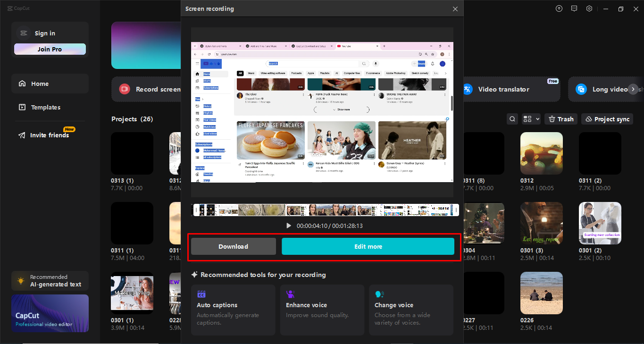This screenshot has height=344, width=644.
Task: Play the screen recording preview
Action: (289, 226)
